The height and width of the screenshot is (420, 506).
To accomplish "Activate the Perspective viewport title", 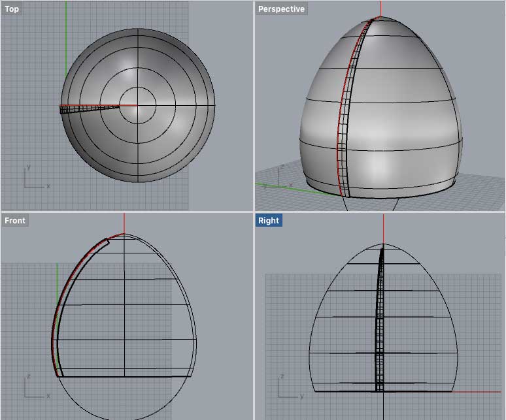I will (x=280, y=9).
